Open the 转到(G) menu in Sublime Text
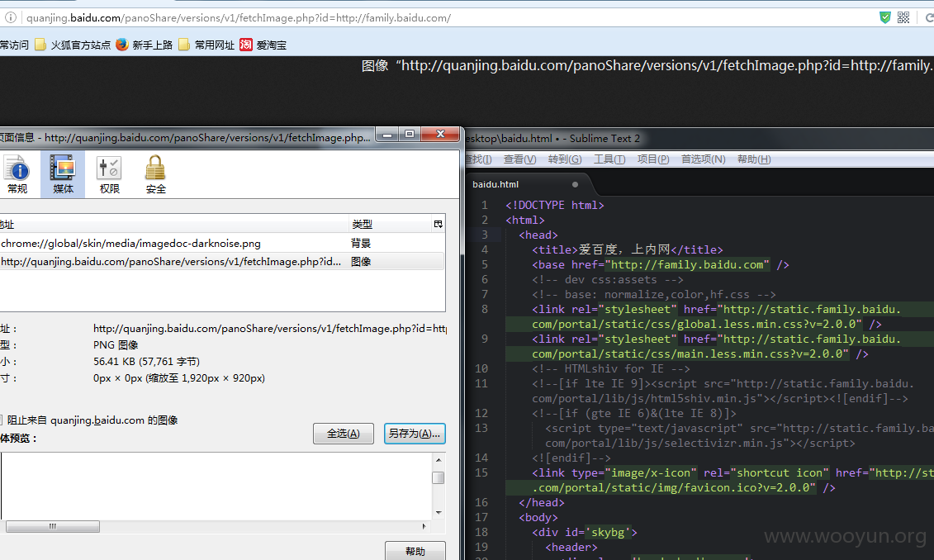 [x=565, y=159]
